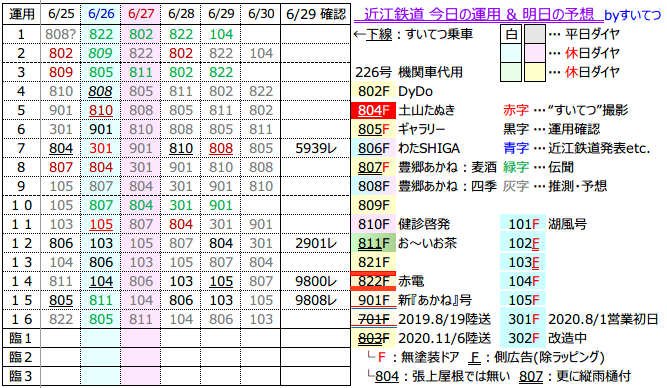Click the 5939レ confirmation cell
The height and width of the screenshot is (388, 667).
point(316,148)
